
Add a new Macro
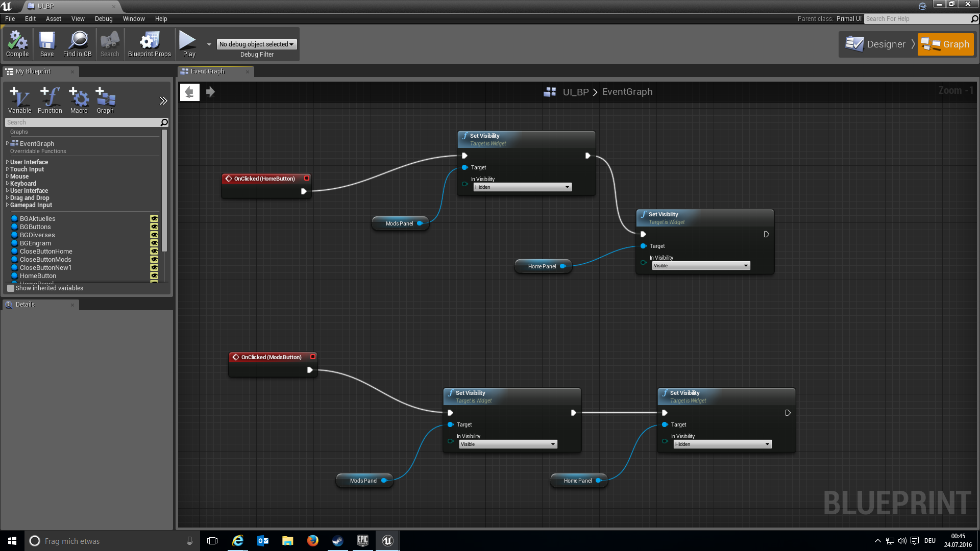(x=79, y=100)
